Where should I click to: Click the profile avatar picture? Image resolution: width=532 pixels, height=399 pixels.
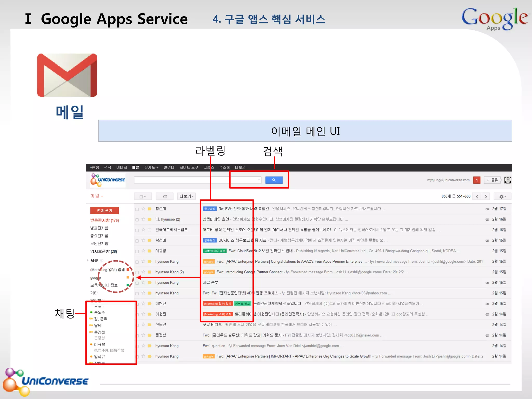tap(508, 180)
